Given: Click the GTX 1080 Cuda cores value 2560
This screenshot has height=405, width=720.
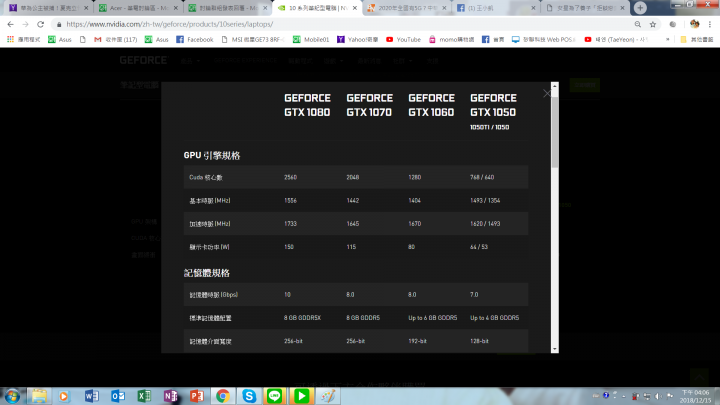Looking at the screenshot, I should pyautogui.click(x=290, y=177).
